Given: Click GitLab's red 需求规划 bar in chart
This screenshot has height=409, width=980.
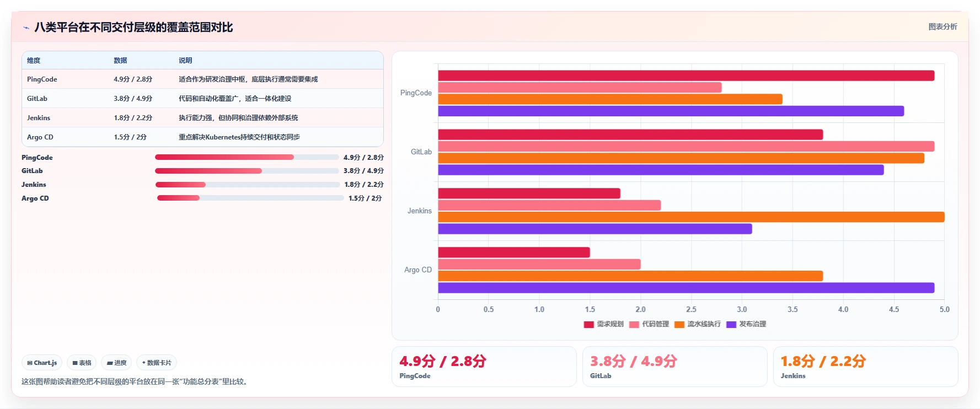Looking at the screenshot, I should [630, 134].
